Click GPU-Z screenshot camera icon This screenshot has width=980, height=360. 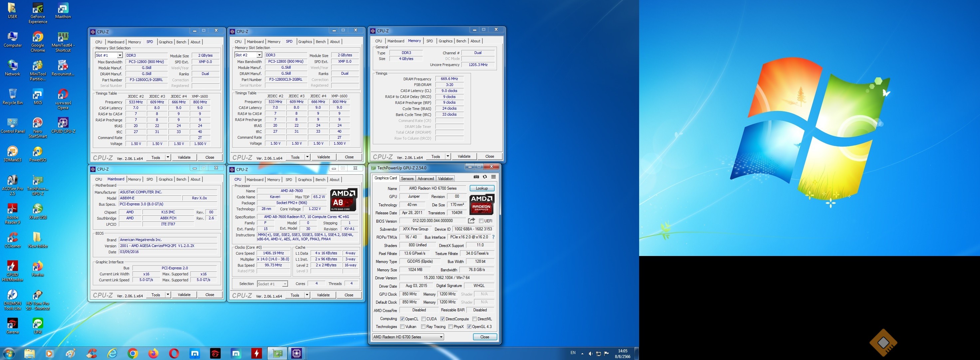click(476, 177)
